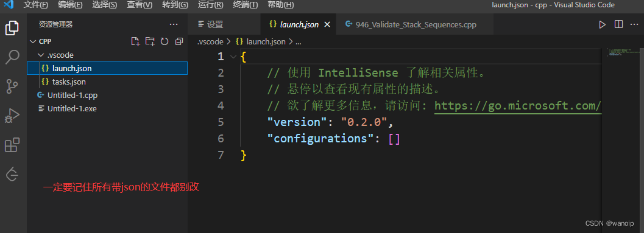The image size is (644, 233).
Task: Open tasks.json in the file tree
Action: coord(107,82)
